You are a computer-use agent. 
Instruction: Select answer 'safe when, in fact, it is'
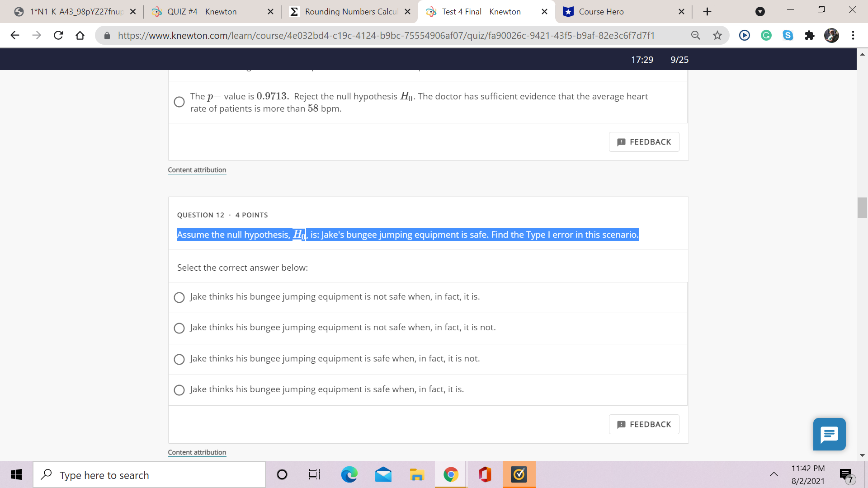click(179, 390)
